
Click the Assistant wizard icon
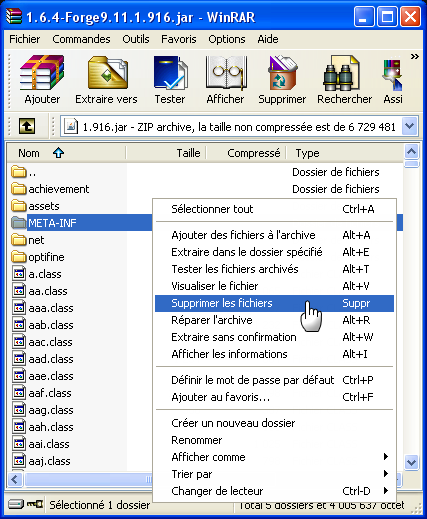tap(393, 75)
